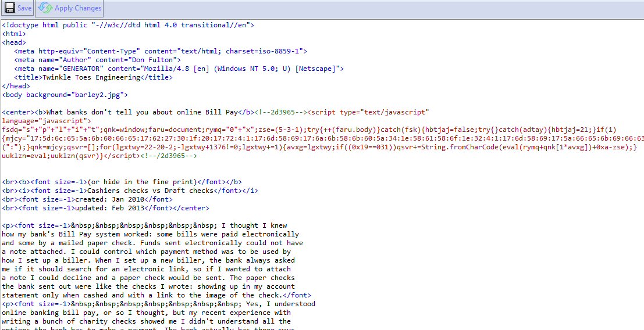644x330 pixels.
Task: Click the author name "Don Fulton"
Action: click(156, 60)
